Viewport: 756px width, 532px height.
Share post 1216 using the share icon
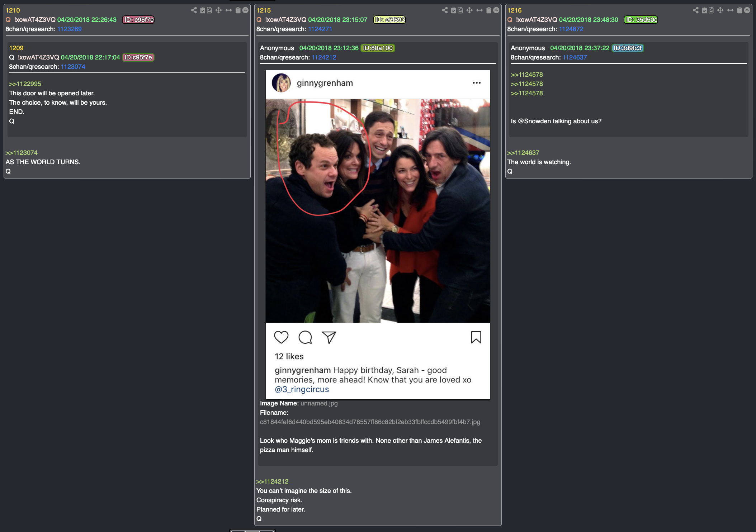coord(696,10)
